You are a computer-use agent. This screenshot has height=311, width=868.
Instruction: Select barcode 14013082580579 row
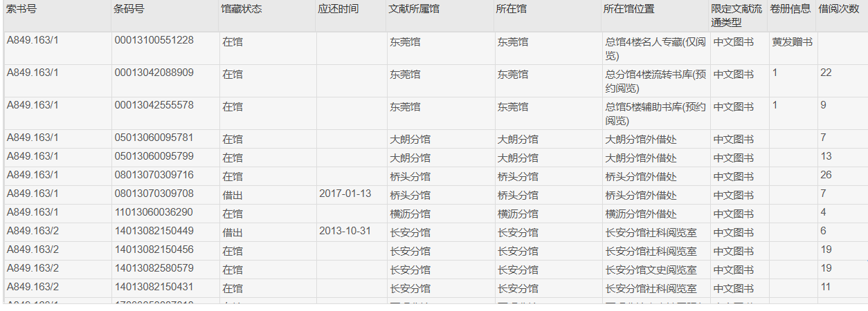click(x=435, y=270)
